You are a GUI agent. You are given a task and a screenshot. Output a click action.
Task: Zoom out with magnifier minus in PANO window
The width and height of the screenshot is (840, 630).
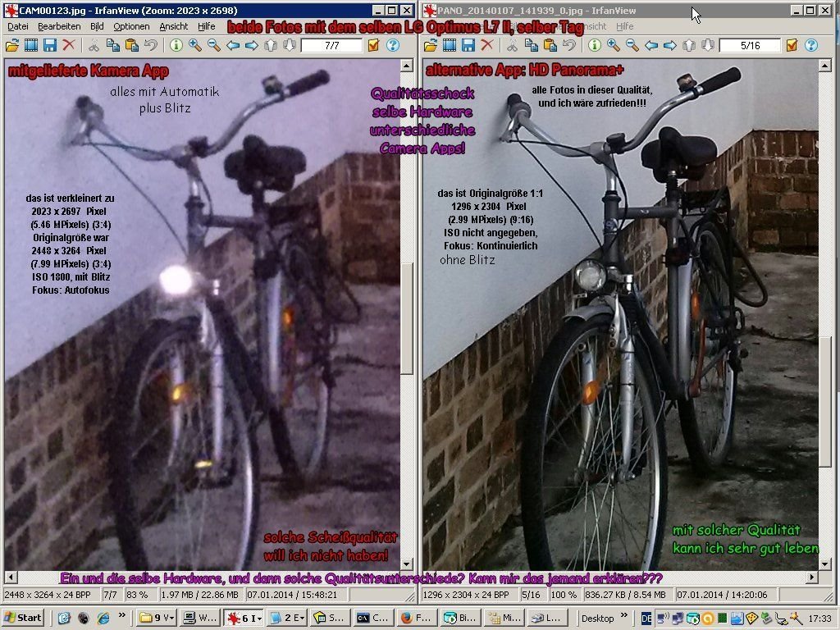[632, 46]
